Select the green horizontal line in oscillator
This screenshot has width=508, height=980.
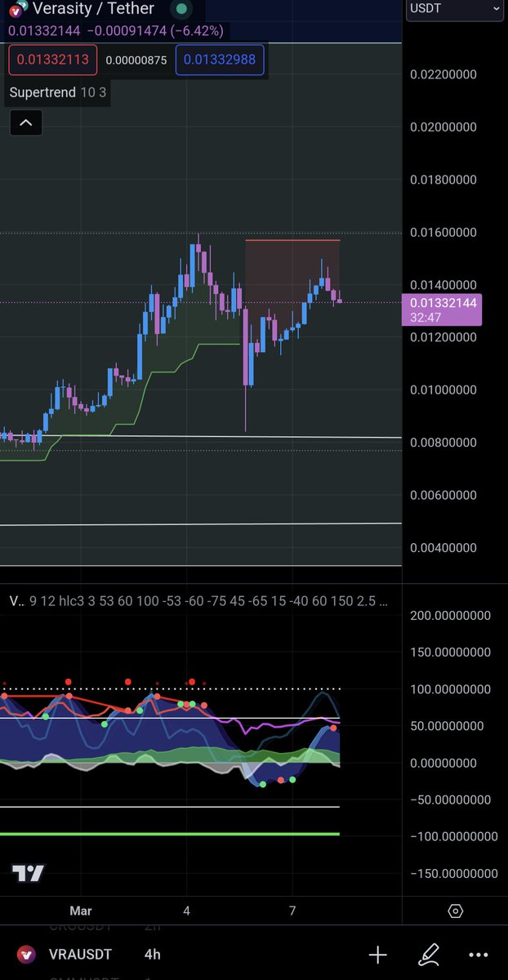169,834
